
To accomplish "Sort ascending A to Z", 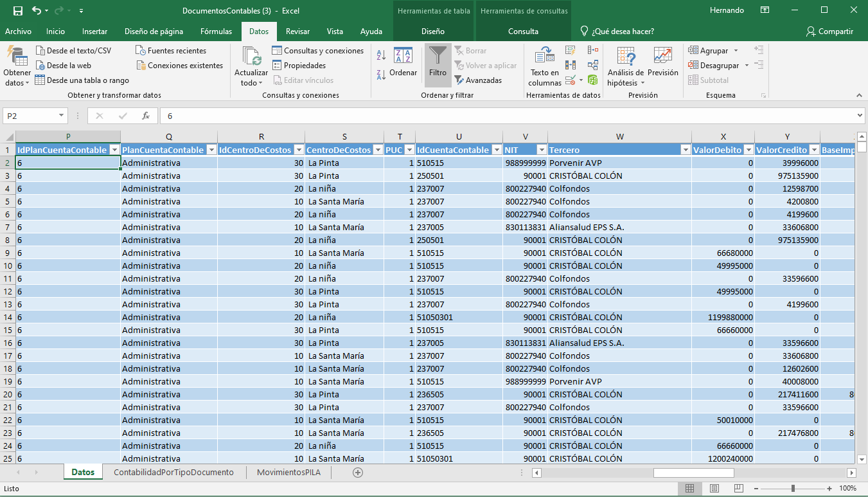I will coord(381,55).
